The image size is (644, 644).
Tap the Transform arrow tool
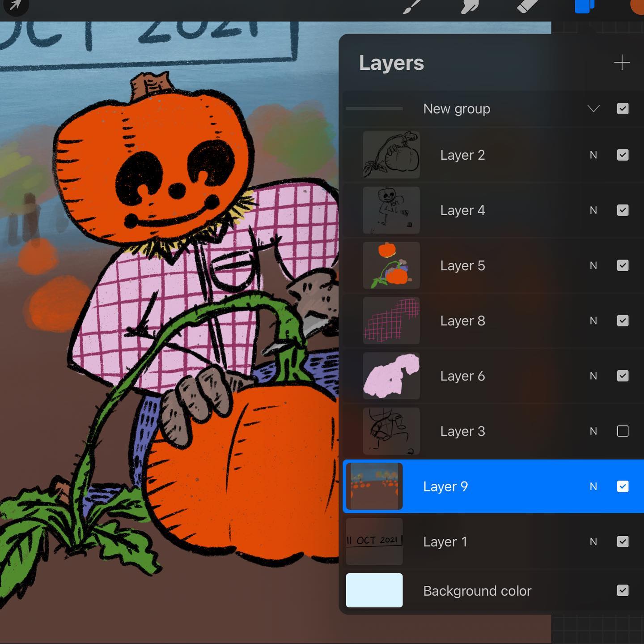tap(15, 5)
